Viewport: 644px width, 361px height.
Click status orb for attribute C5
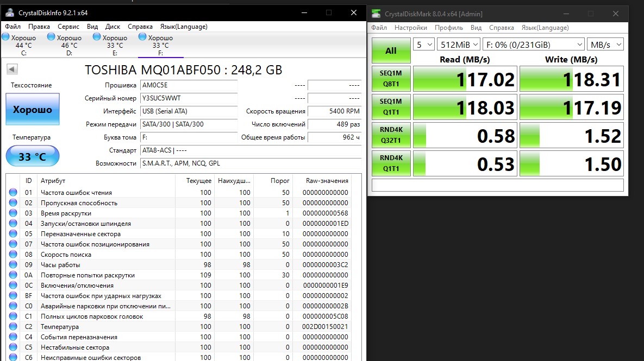(x=13, y=347)
